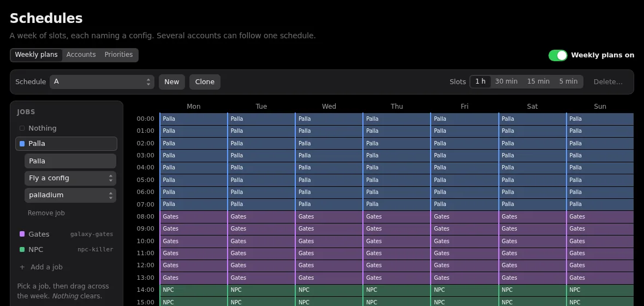
Task: Click the 08:00 time label
Action: tap(145, 217)
